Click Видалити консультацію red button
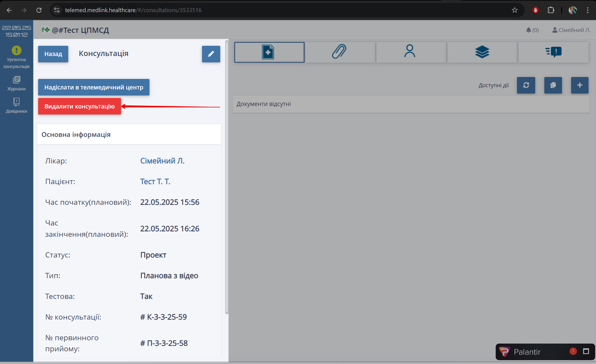Image resolution: width=596 pixels, height=364 pixels. pyautogui.click(x=79, y=106)
